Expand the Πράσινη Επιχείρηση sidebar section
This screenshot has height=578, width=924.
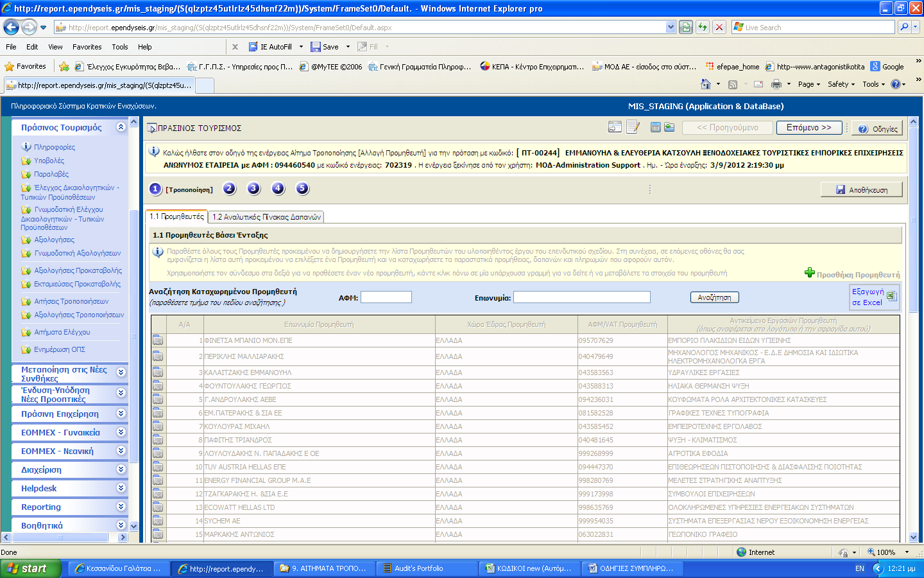tap(121, 414)
